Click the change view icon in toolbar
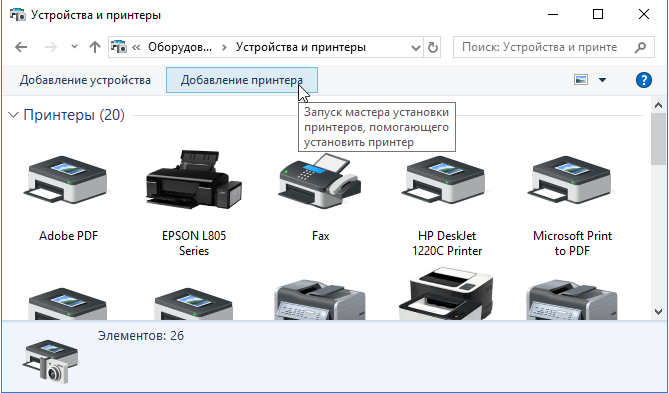Viewport: 669px width, 393px height. (x=581, y=80)
